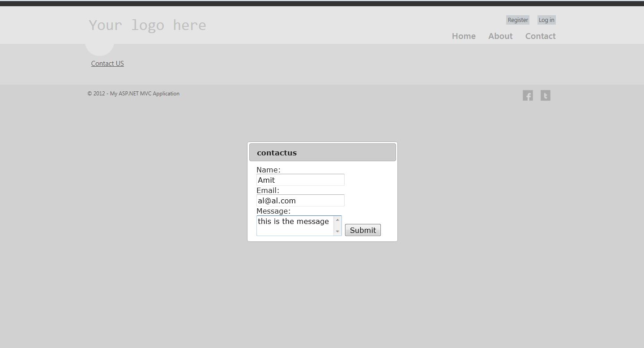Navigate to the Contact menu item

(540, 36)
